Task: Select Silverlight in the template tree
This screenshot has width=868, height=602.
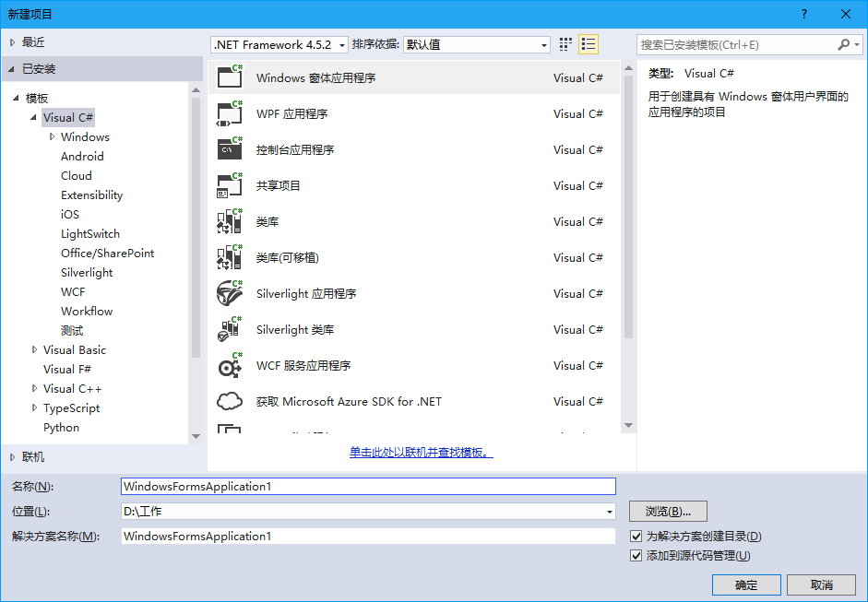Action: click(87, 272)
